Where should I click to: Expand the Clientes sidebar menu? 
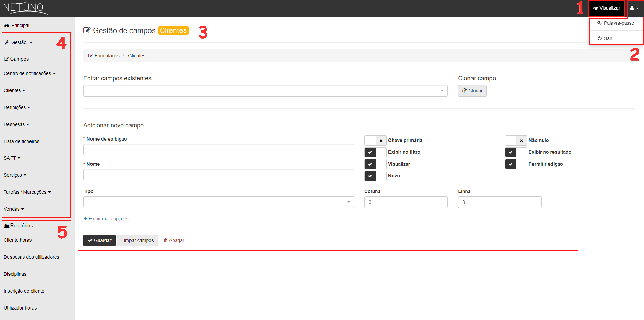(x=15, y=90)
